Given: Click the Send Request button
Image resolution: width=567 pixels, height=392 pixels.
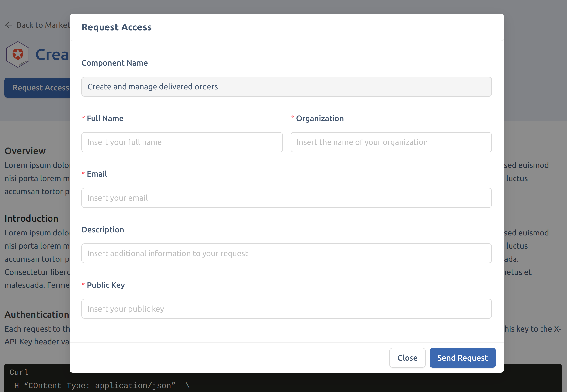Looking at the screenshot, I should coord(463,358).
